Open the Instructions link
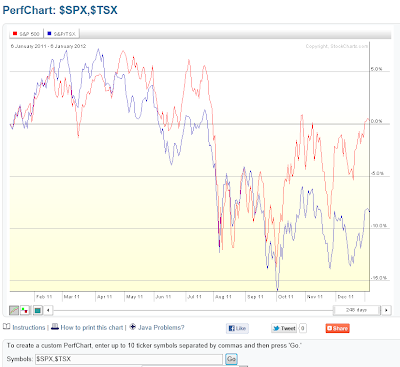 coord(29,328)
